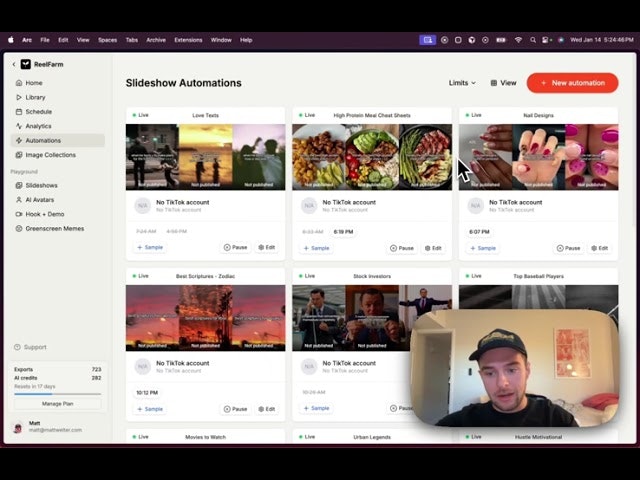Click the Manage Plan button
Image resolution: width=640 pixels, height=480 pixels.
(58, 404)
